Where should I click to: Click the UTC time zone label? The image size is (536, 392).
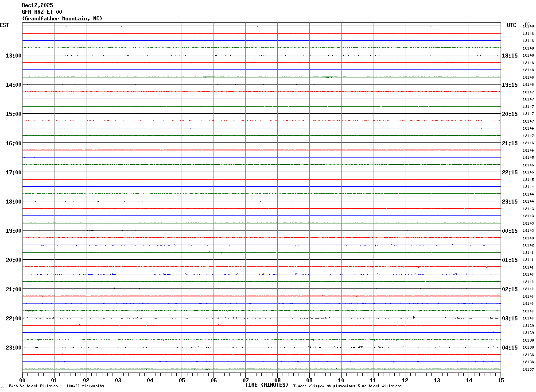point(512,25)
